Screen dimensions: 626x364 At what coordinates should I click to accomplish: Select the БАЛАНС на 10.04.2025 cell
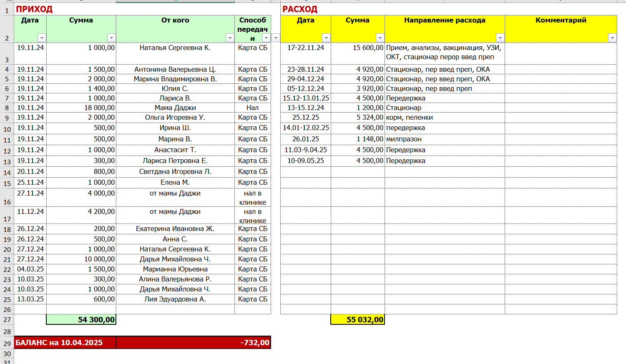(65, 343)
